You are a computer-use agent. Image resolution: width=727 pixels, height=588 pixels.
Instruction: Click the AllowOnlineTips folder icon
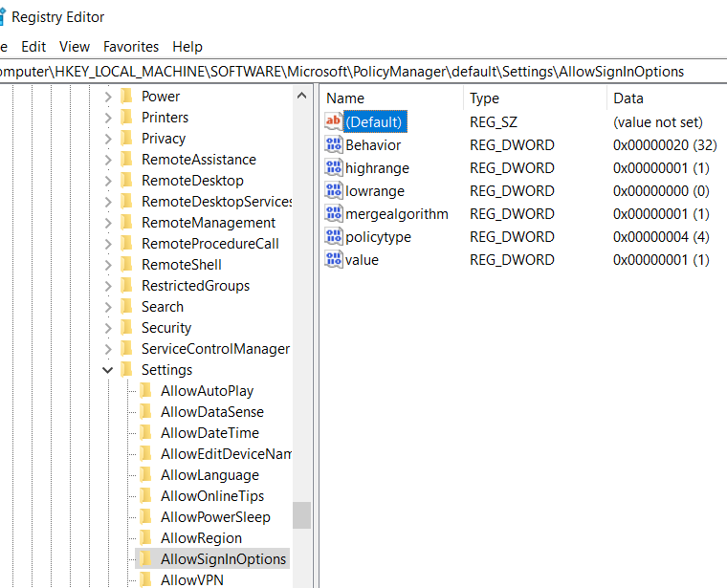pyautogui.click(x=145, y=496)
